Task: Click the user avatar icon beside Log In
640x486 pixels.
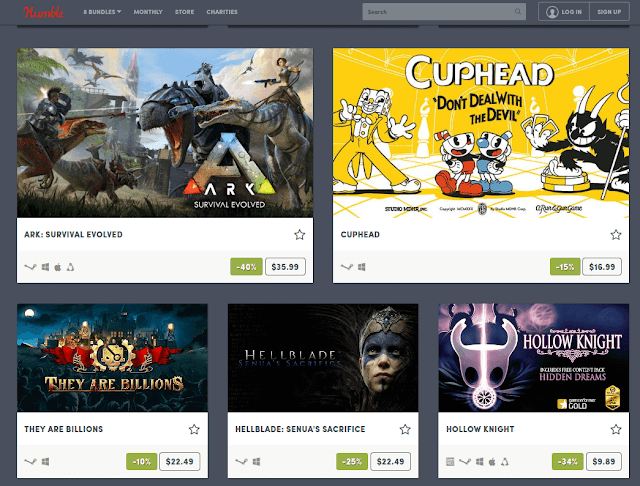Action: (x=552, y=12)
